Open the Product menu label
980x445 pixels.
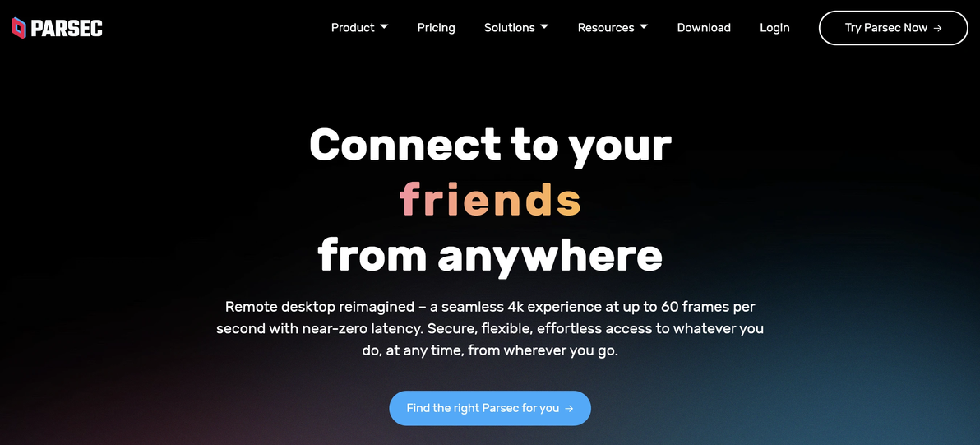click(x=353, y=27)
